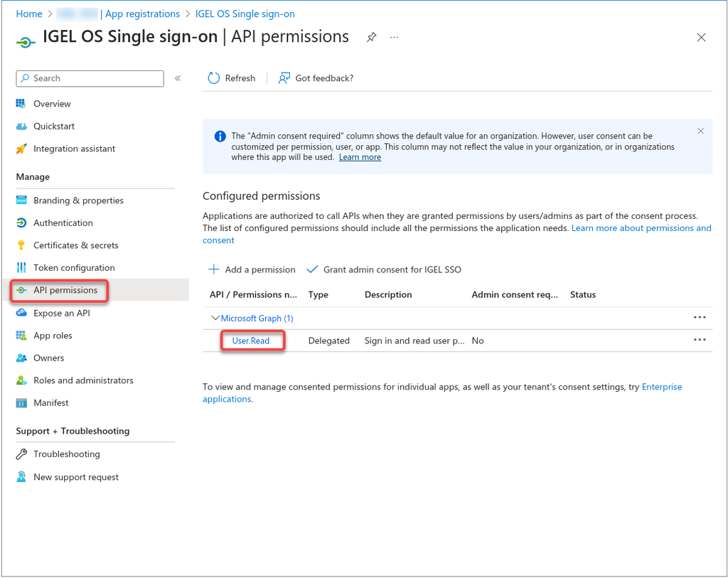Type in the sidebar Search field
Screen dimensions: 728x578
point(96,78)
